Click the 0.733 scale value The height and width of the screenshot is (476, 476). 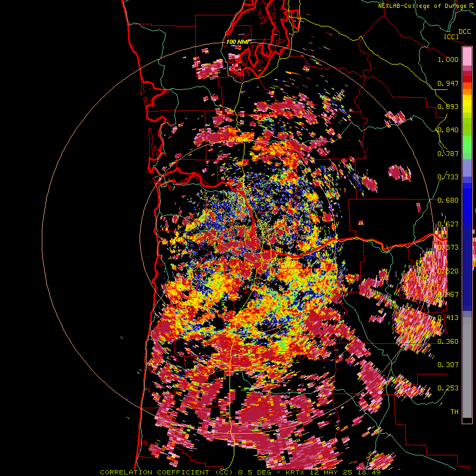coord(448,177)
